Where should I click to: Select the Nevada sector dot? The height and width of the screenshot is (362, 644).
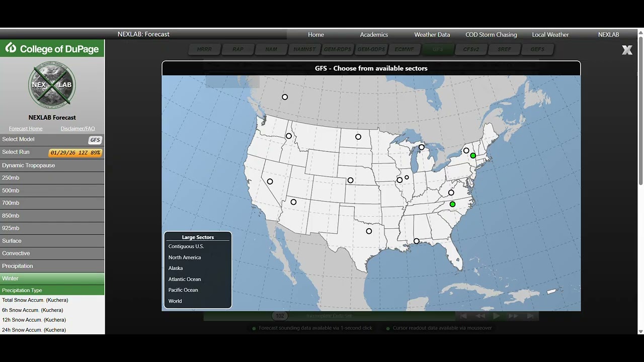tap(270, 182)
